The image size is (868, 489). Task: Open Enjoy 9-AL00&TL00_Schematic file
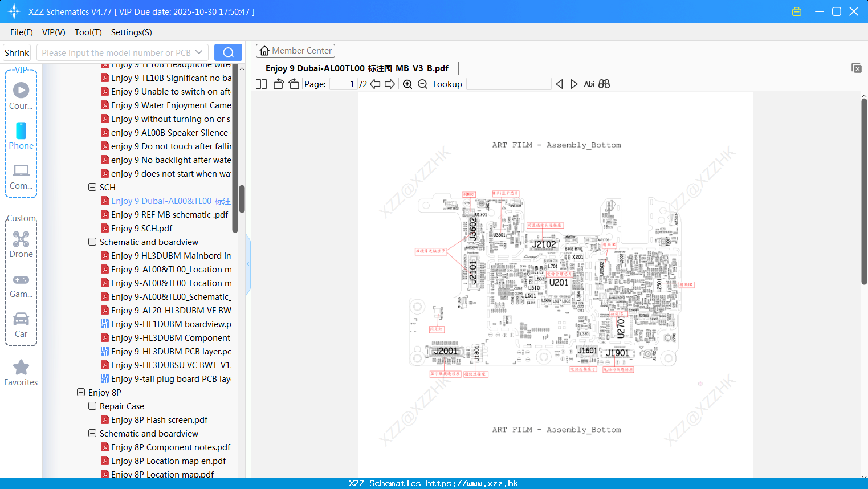pyautogui.click(x=171, y=297)
